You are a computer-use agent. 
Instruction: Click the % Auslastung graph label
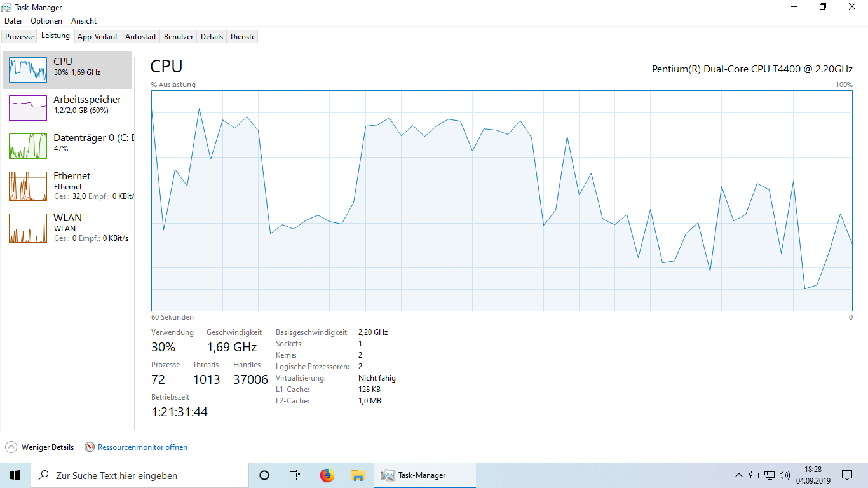173,85
